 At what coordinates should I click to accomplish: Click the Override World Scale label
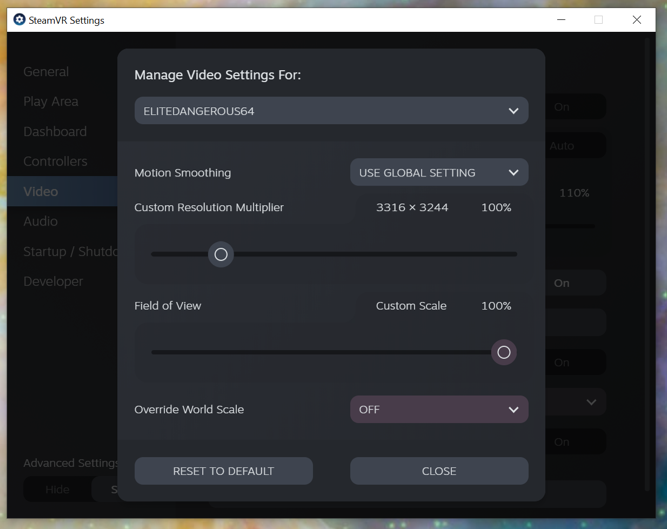tap(189, 409)
